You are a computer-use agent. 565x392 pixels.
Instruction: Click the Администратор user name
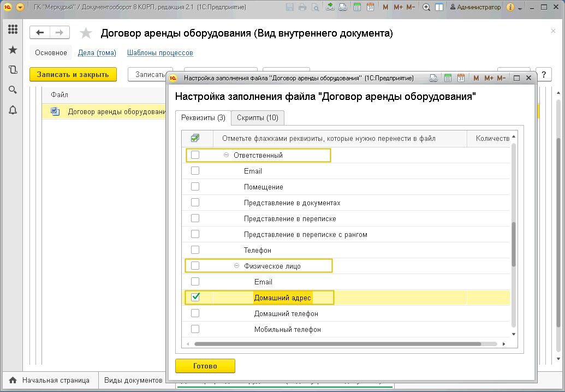click(475, 7)
